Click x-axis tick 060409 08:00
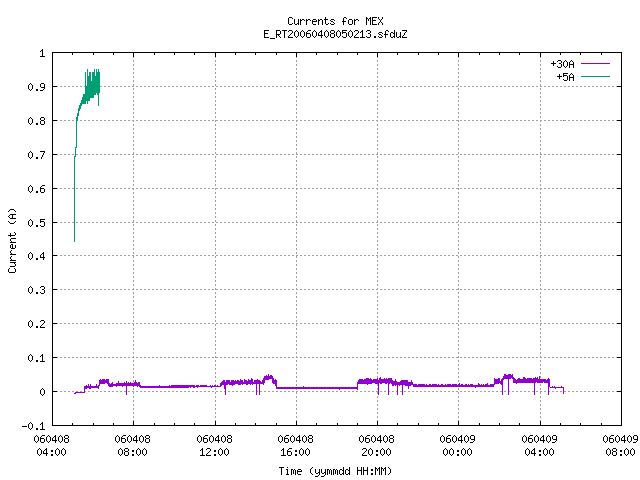 (620, 446)
